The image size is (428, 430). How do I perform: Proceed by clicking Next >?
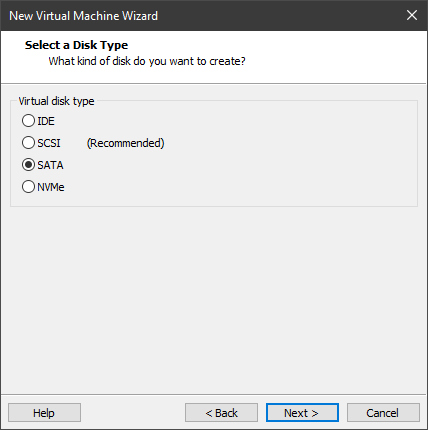[x=302, y=413]
